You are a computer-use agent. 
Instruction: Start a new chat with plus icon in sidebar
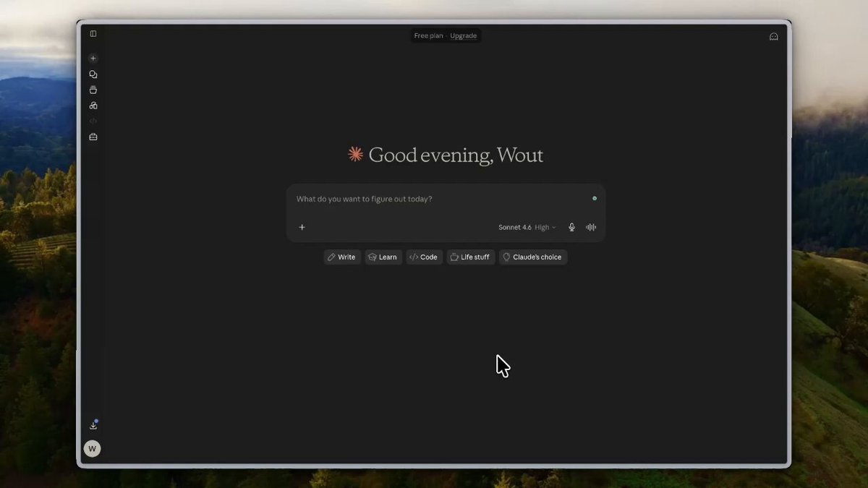tap(93, 58)
